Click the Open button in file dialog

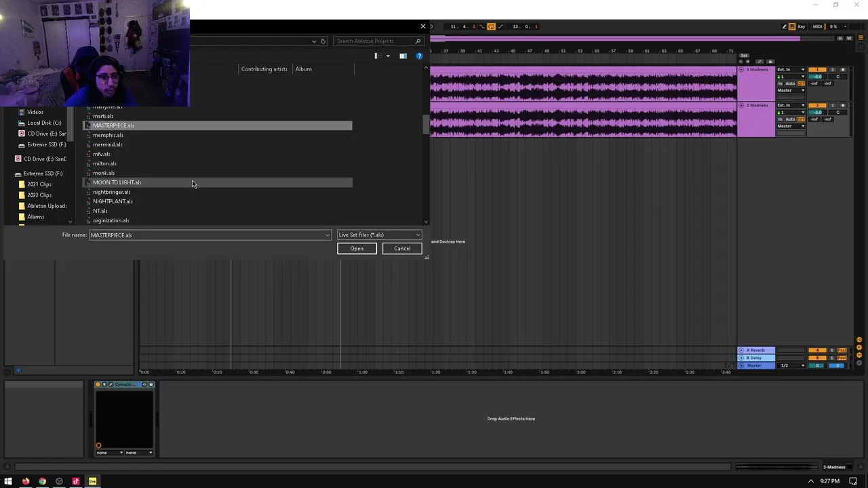click(x=357, y=248)
